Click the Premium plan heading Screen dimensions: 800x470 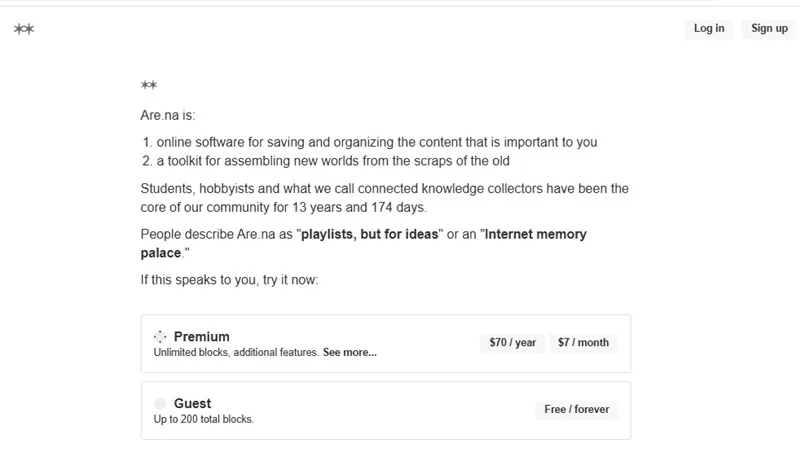202,337
